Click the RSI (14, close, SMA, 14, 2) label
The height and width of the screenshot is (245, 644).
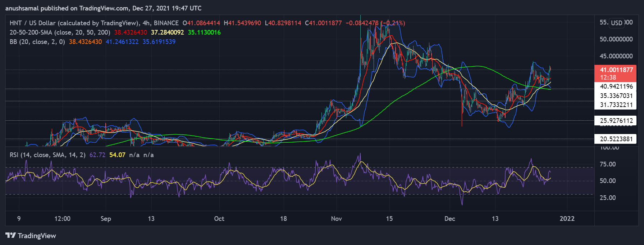click(47, 155)
